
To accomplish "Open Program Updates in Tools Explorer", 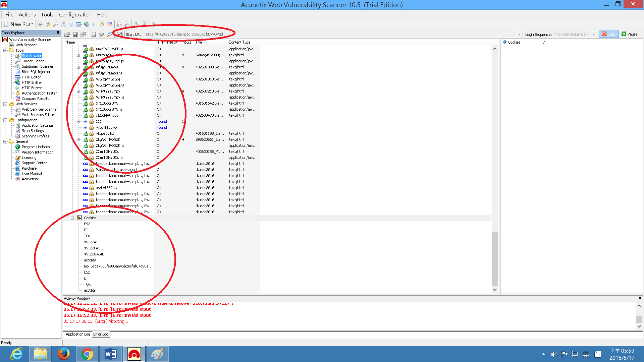I will 36,147.
